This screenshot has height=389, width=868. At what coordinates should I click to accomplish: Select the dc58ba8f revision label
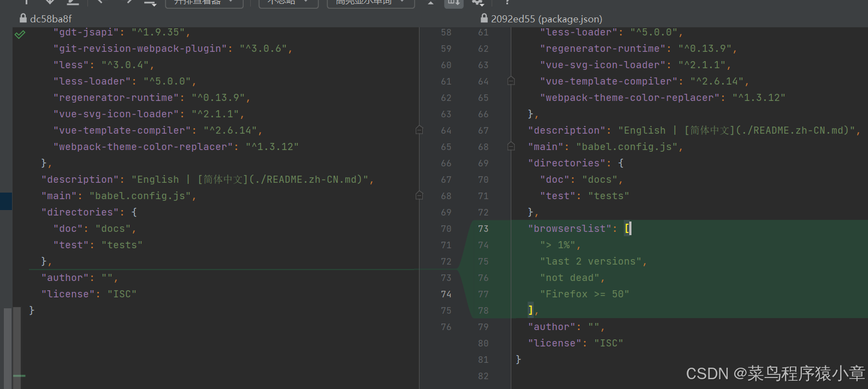pos(51,19)
